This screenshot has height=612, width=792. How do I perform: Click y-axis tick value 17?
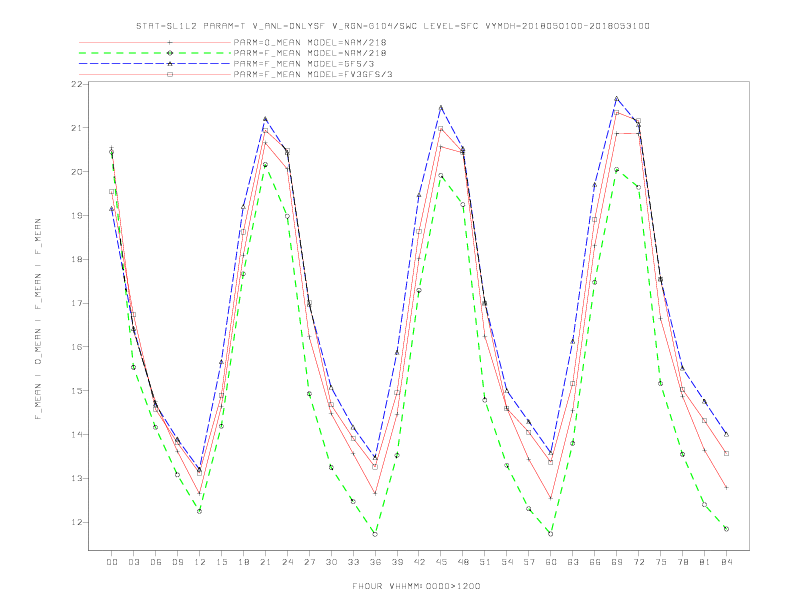[x=76, y=303]
